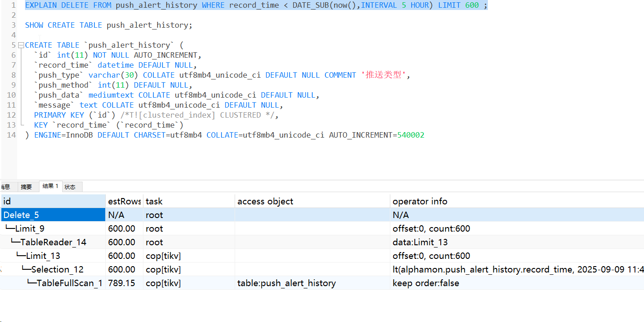Image resolution: width=644 pixels, height=322 pixels.
Task: Click the estRows column header
Action: click(124, 201)
